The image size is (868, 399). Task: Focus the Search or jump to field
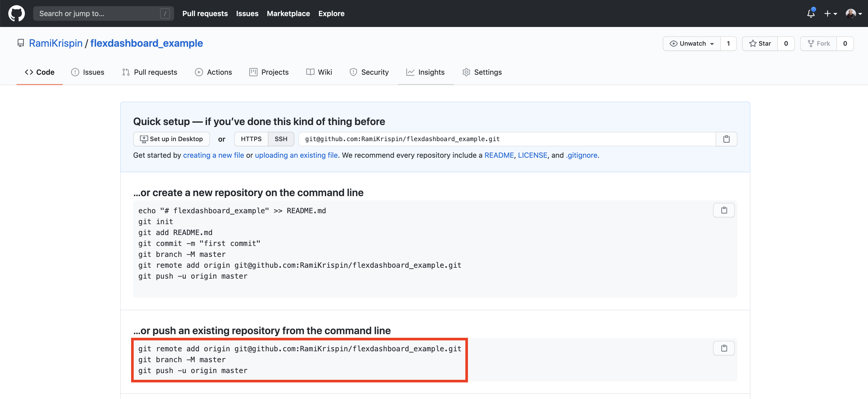pyautogui.click(x=103, y=13)
